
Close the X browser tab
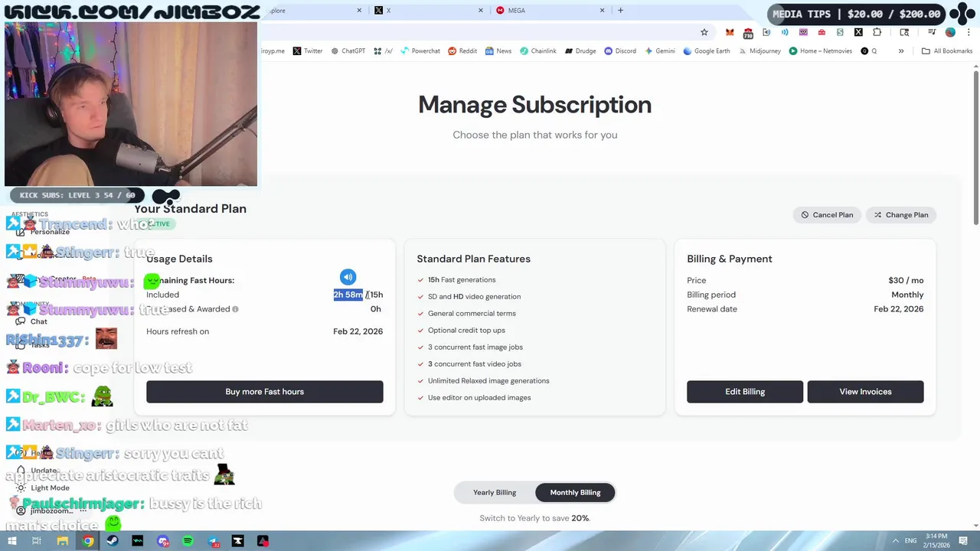point(482,11)
